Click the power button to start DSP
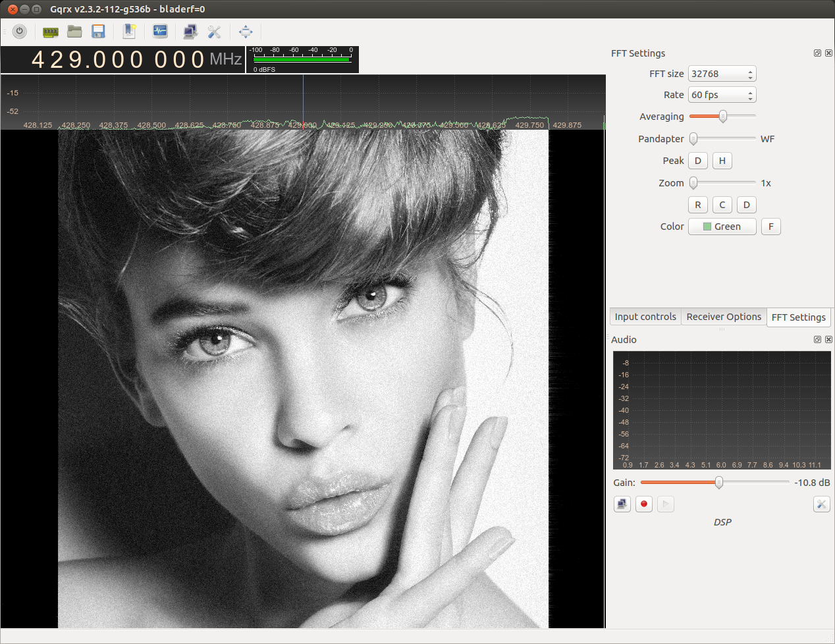The height and width of the screenshot is (644, 835). tap(20, 31)
